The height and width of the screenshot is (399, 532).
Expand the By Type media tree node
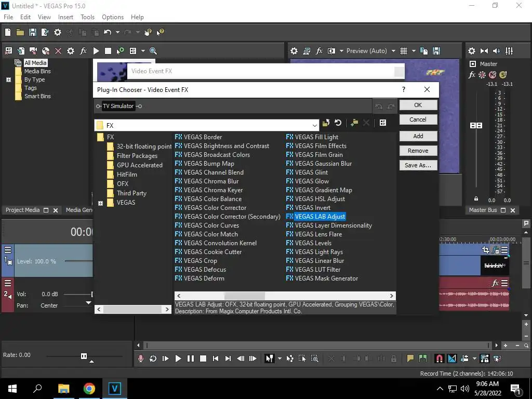click(x=8, y=79)
